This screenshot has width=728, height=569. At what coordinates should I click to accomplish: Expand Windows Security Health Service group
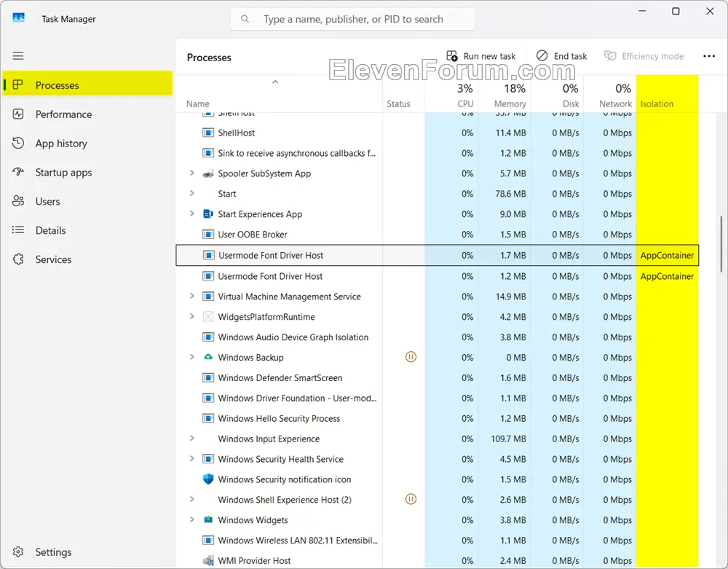click(191, 458)
